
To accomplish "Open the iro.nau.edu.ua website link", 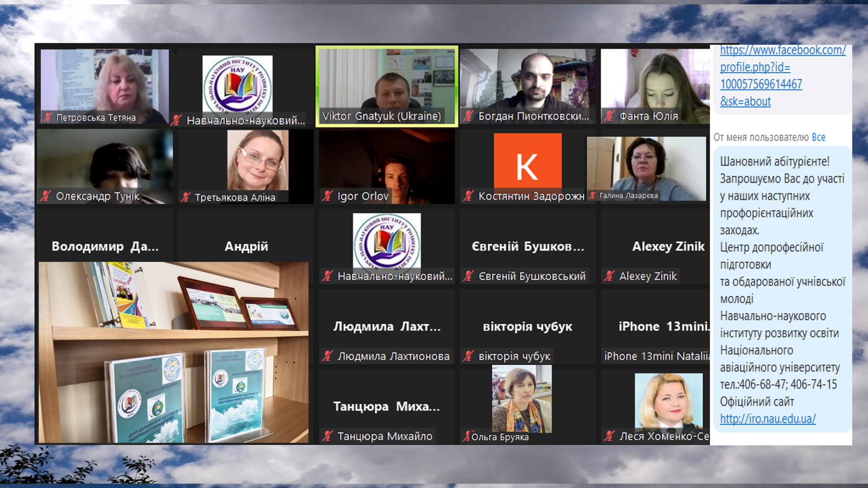I will (x=767, y=419).
